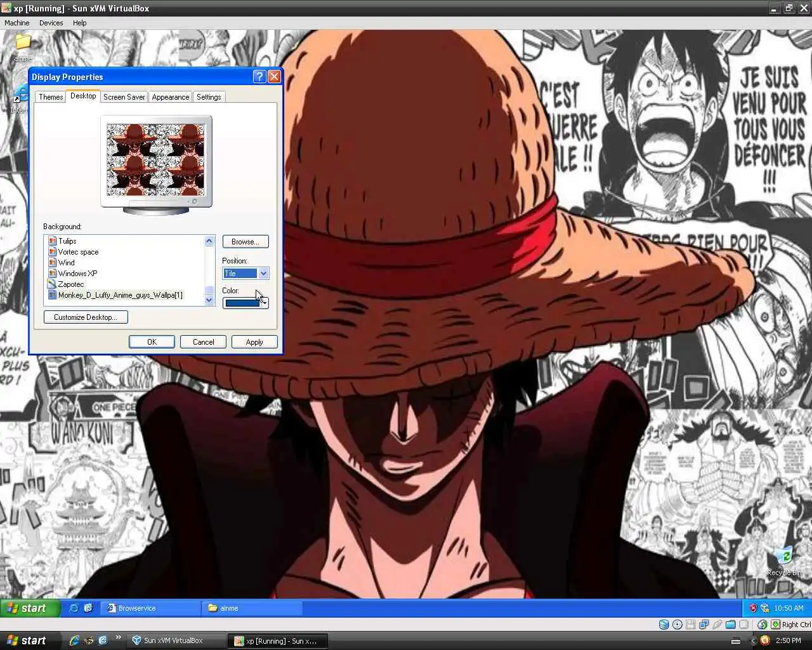This screenshot has width=812, height=650.
Task: Go to the Settings tab
Action: coord(209,97)
